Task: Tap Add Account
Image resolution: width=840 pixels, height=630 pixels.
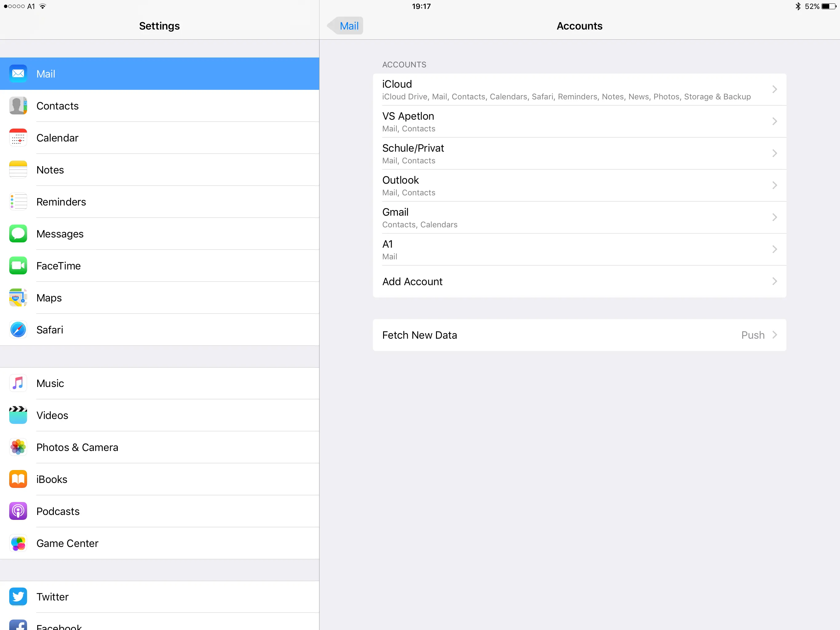Action: (412, 281)
